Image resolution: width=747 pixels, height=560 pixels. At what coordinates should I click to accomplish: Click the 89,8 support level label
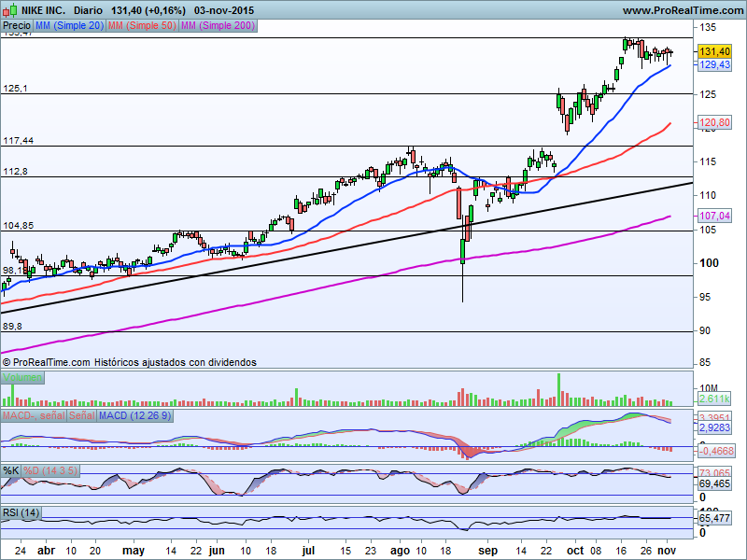pyautogui.click(x=12, y=327)
